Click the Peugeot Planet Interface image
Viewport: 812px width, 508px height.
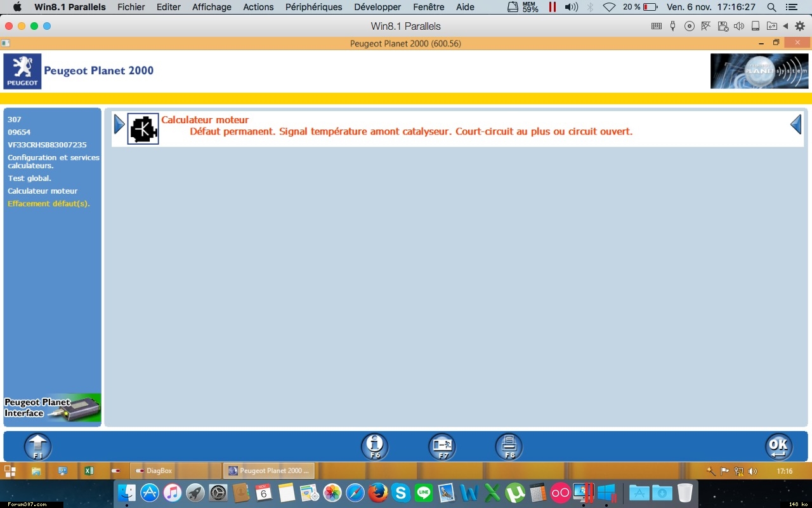(x=53, y=408)
